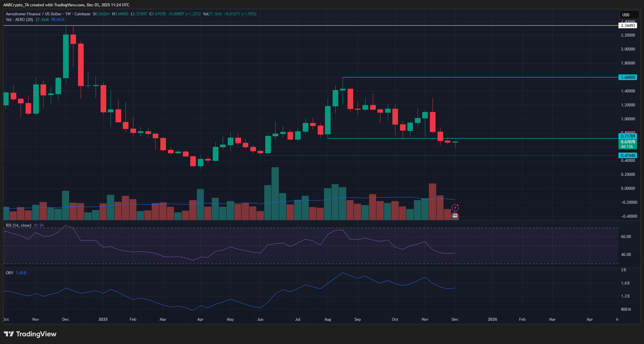The height and width of the screenshot is (344, 644).
Task: Click the US flag economic event icon
Action: pos(455,216)
